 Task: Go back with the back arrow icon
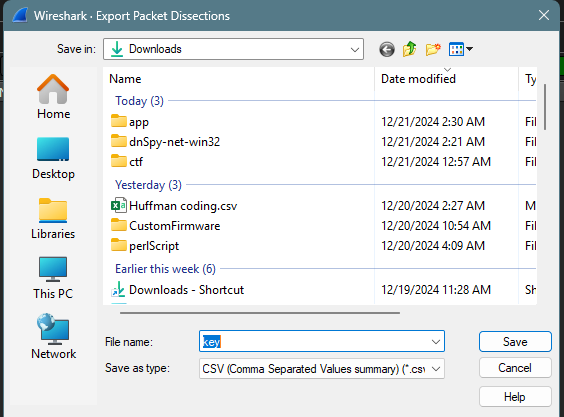point(387,49)
